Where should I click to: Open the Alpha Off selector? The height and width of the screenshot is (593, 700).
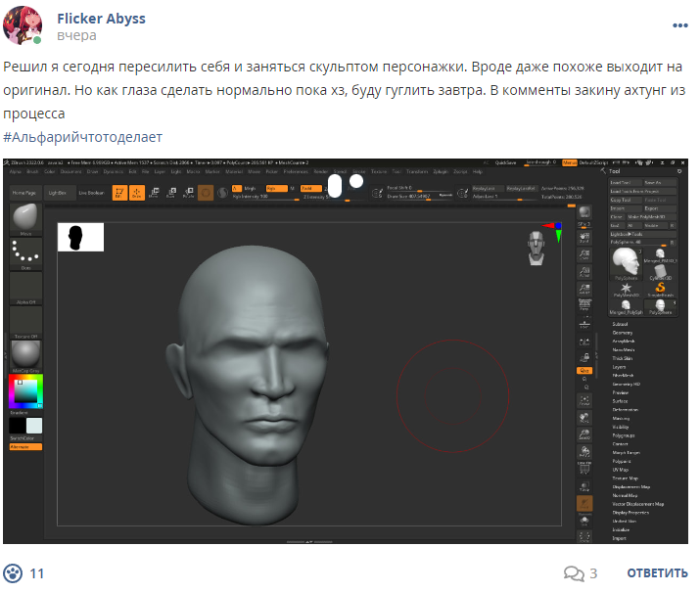click(25, 289)
